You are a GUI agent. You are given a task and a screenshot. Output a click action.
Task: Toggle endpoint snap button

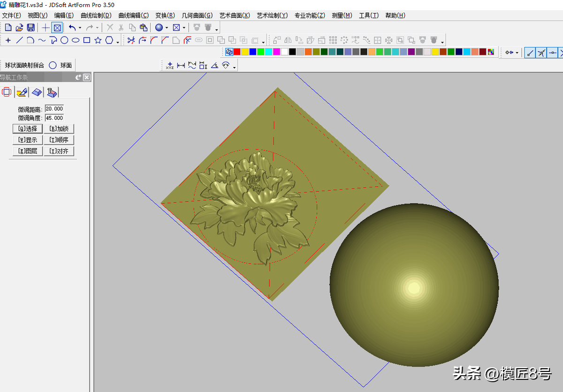pos(530,53)
